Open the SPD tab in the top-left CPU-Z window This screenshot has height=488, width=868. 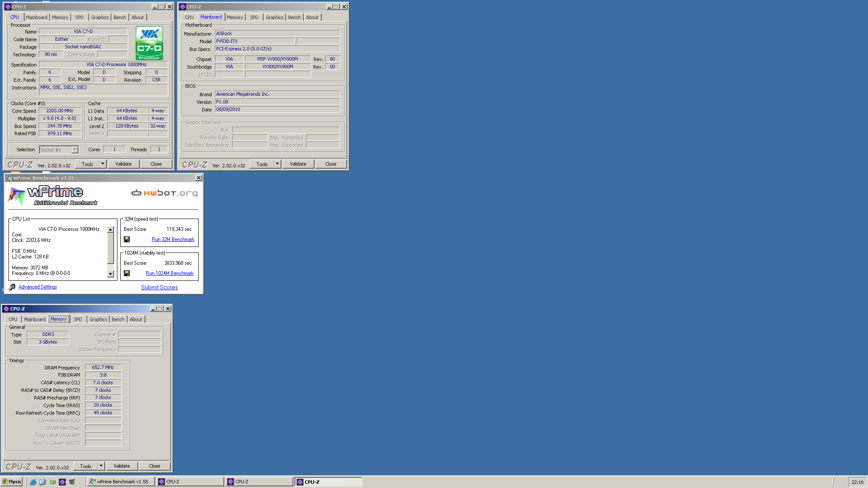point(80,17)
